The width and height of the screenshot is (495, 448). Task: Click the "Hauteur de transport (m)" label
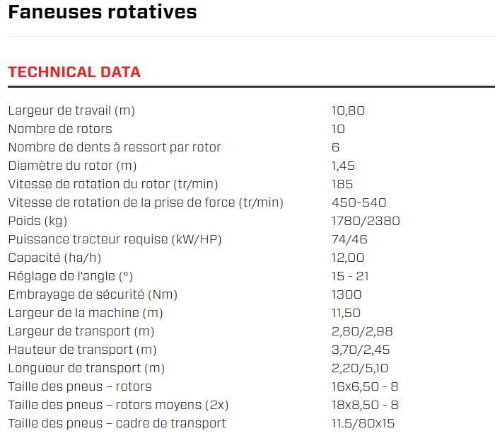pyautogui.click(x=82, y=350)
